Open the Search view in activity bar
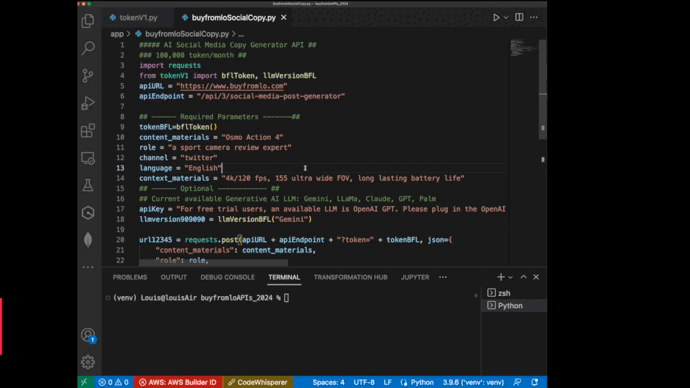 (88, 48)
